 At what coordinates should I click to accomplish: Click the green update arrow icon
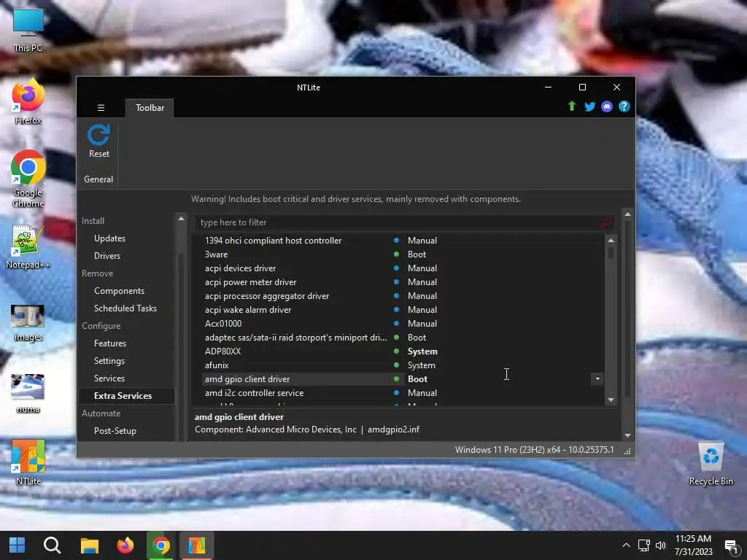pos(572,106)
